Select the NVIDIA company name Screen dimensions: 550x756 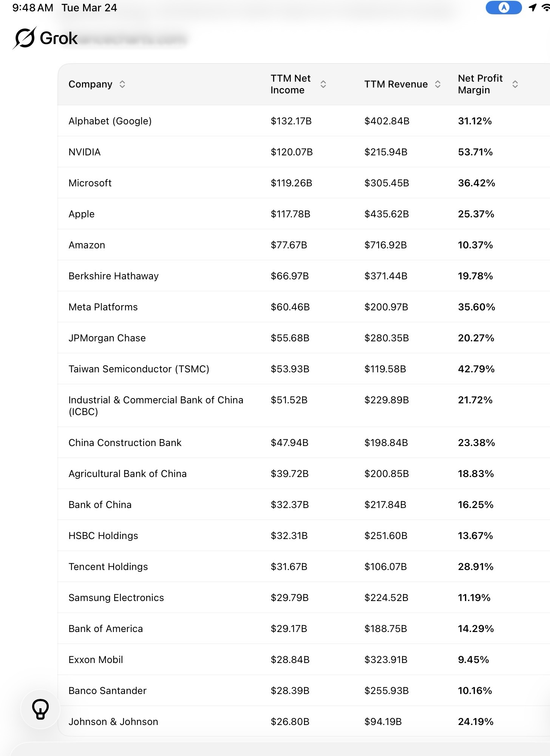pos(85,152)
